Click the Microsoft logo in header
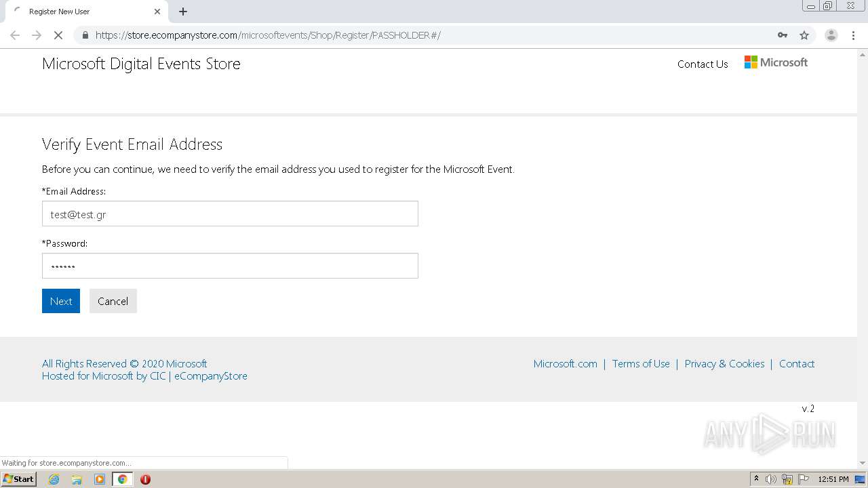The image size is (868, 488). pos(776,62)
